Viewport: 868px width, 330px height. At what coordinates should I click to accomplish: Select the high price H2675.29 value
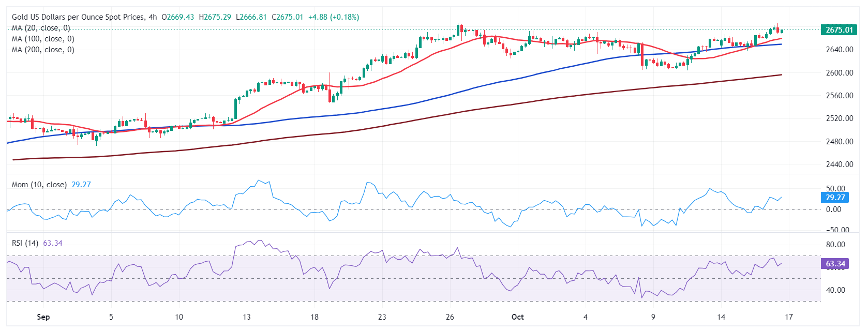(215, 17)
